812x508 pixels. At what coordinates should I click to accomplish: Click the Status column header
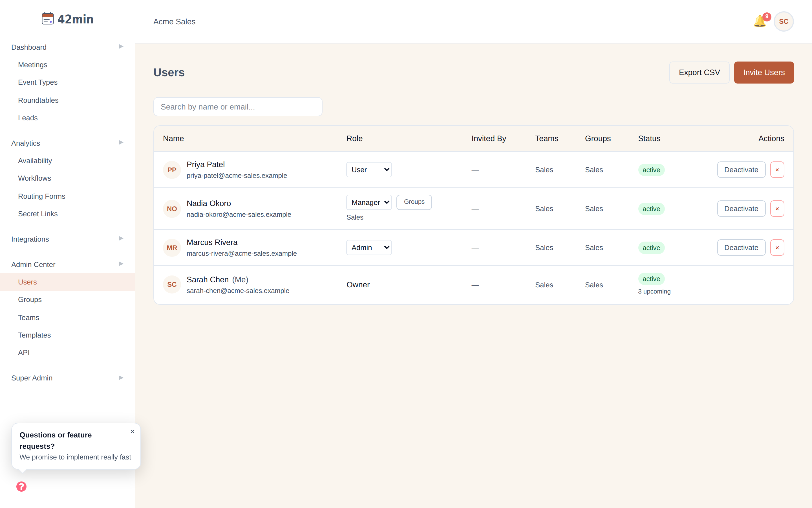point(649,138)
